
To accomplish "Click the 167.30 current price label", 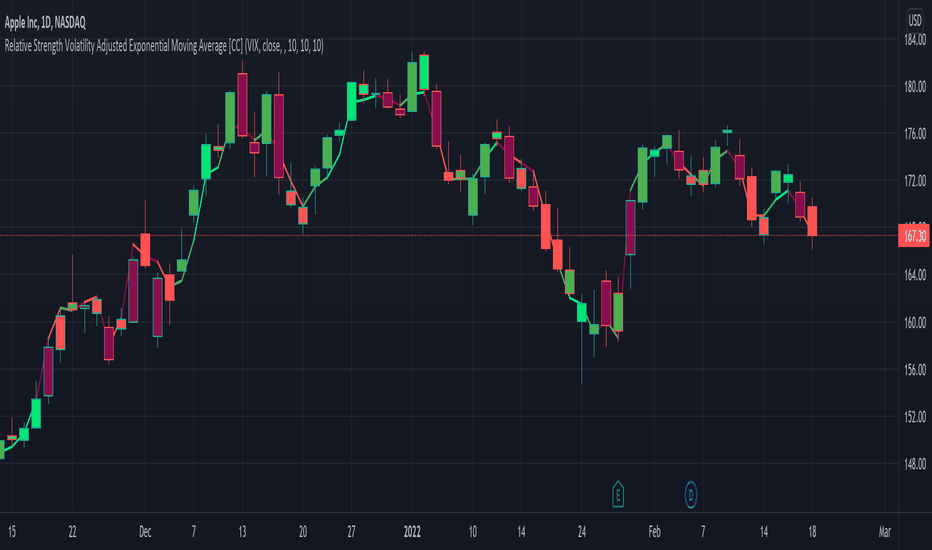I will [914, 236].
